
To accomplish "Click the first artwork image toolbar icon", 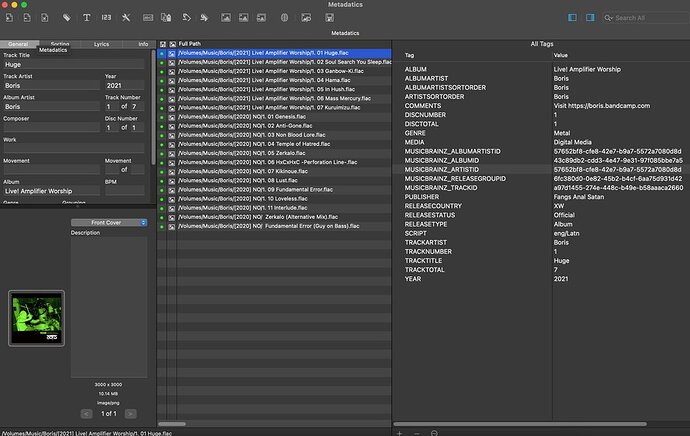I will (226, 18).
